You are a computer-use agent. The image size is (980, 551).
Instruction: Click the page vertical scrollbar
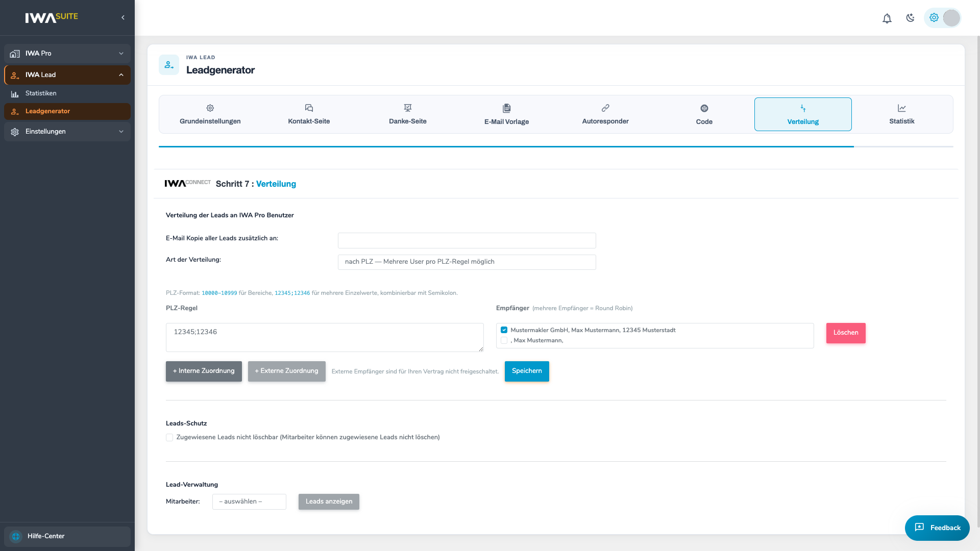pyautogui.click(x=978, y=281)
